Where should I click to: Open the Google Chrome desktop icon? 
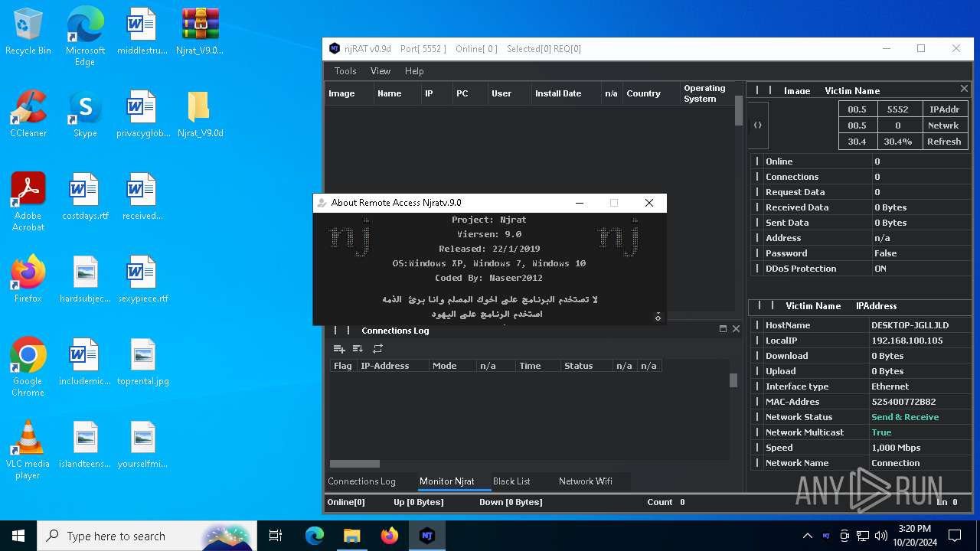[28, 367]
